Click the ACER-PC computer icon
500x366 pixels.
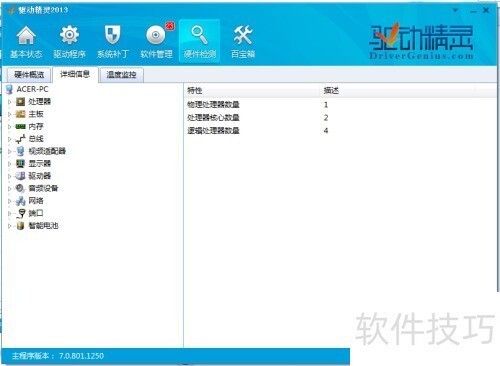(10, 89)
